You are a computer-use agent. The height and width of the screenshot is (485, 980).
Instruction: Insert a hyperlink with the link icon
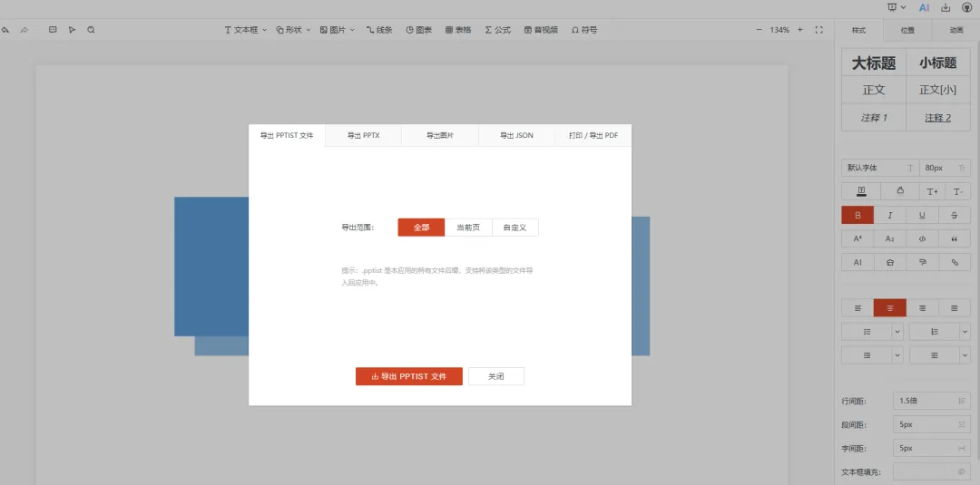click(955, 262)
